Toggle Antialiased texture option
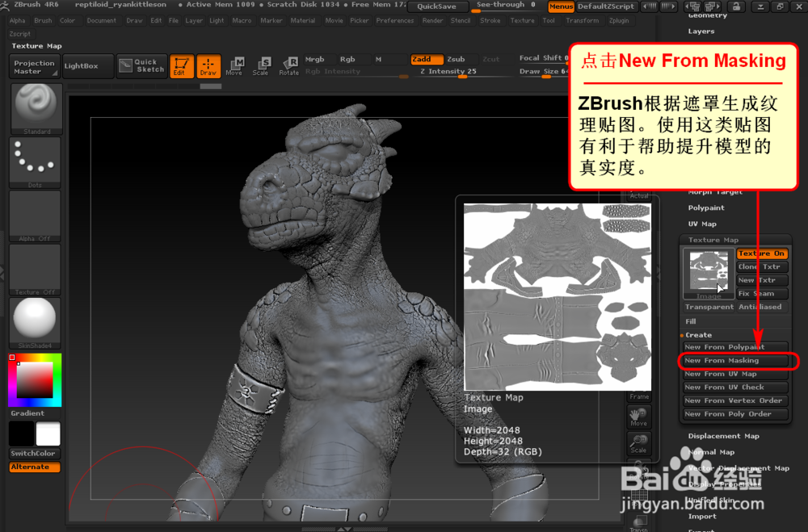This screenshot has width=808, height=532. coord(762,307)
